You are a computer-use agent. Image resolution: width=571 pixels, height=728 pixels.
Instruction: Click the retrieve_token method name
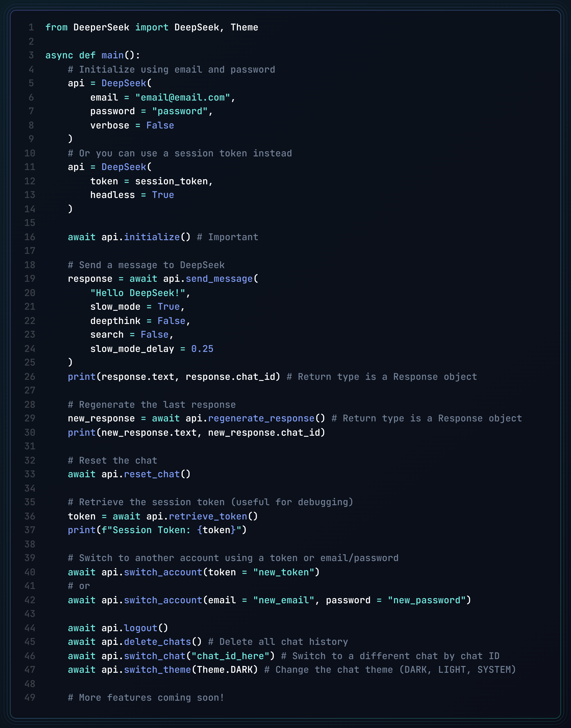point(208,516)
